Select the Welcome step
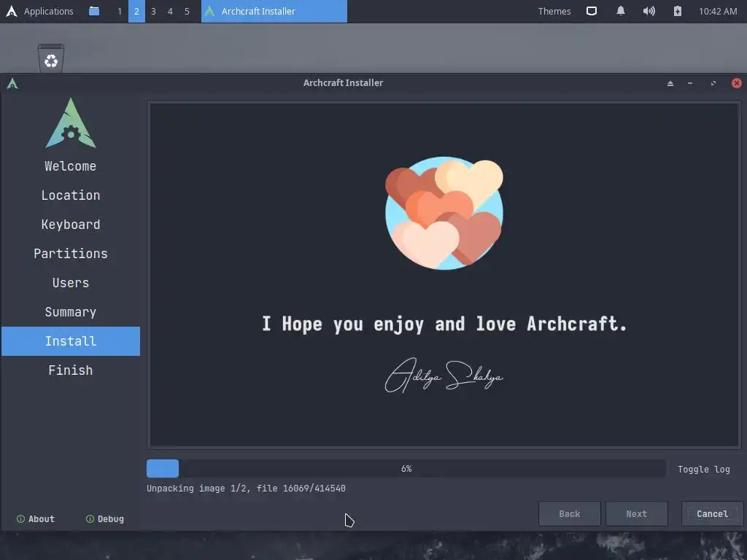The image size is (747, 560). [x=71, y=166]
